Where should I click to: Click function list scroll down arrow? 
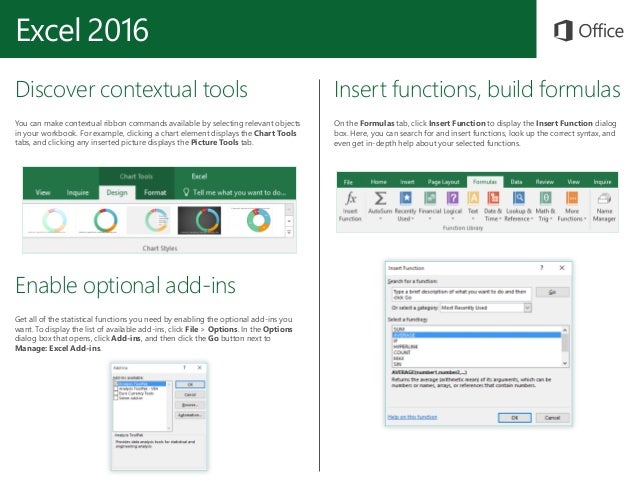[x=565, y=363]
